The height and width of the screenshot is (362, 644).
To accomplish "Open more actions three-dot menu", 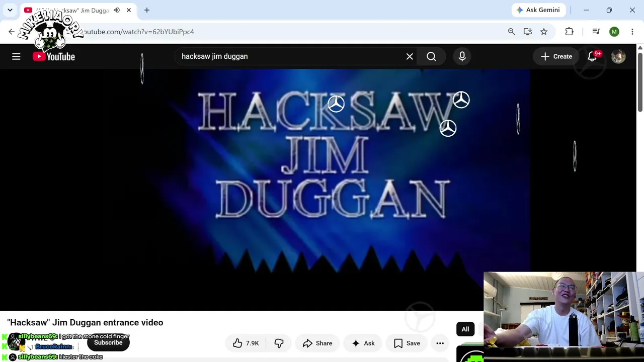I will 440,343.
